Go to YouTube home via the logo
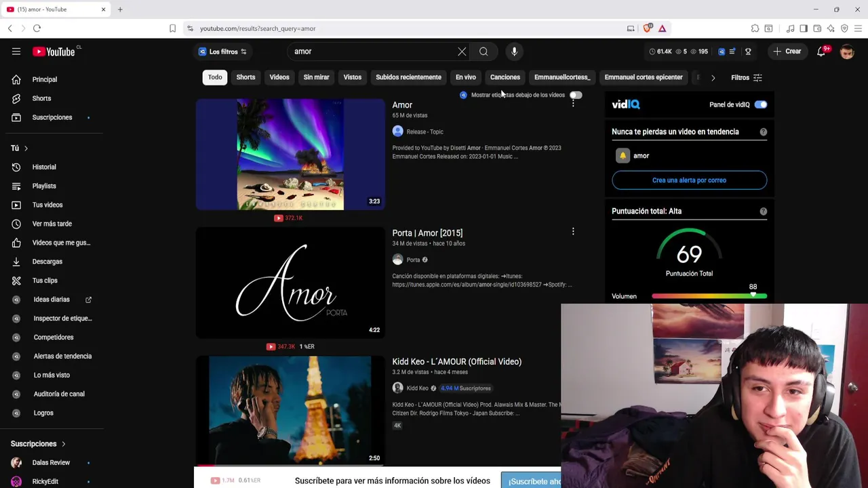868x488 pixels. coord(54,52)
